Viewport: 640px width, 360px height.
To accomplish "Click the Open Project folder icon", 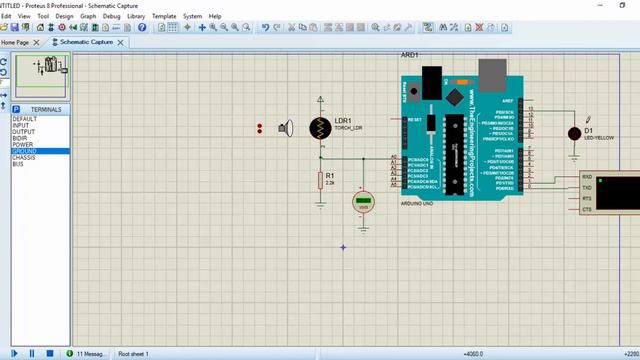I will click(x=4, y=27).
